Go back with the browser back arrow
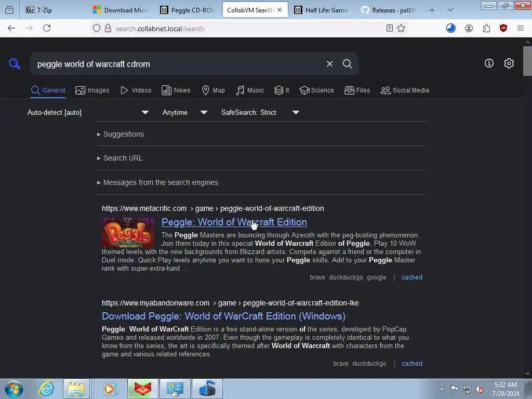The height and width of the screenshot is (399, 532). (x=11, y=29)
